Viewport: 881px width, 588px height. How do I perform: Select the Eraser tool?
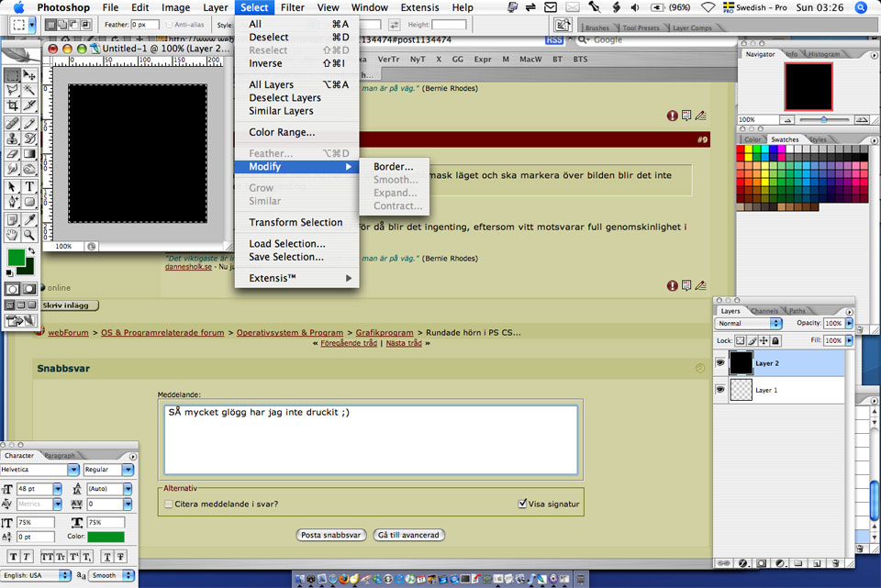tap(12, 153)
